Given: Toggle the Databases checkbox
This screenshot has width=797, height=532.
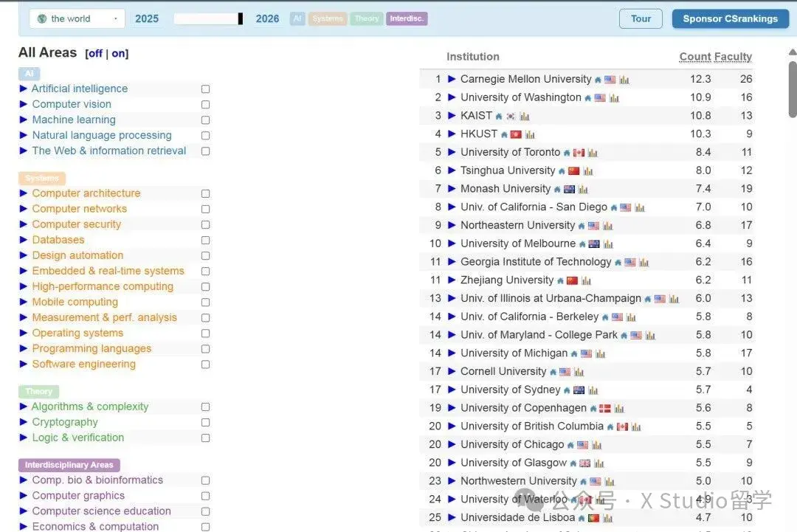Looking at the screenshot, I should (205, 240).
